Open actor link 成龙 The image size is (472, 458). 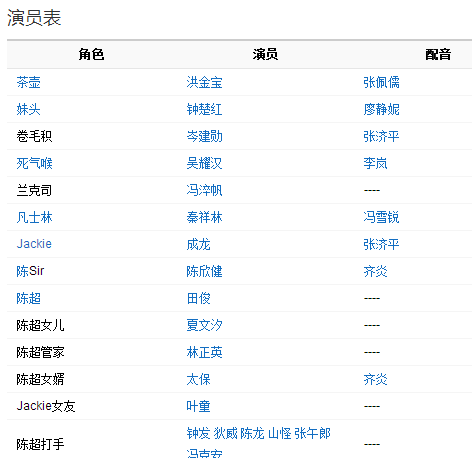point(198,244)
